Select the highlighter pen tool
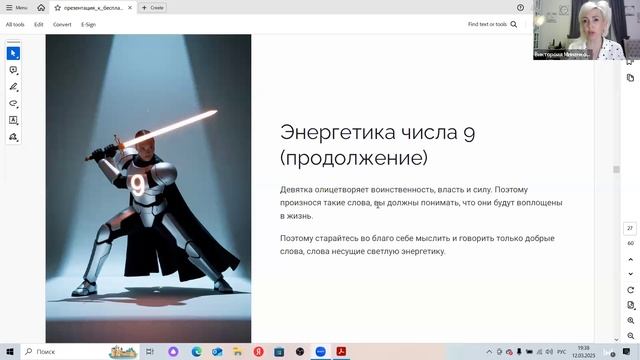This screenshot has height=360, width=640. click(13, 87)
